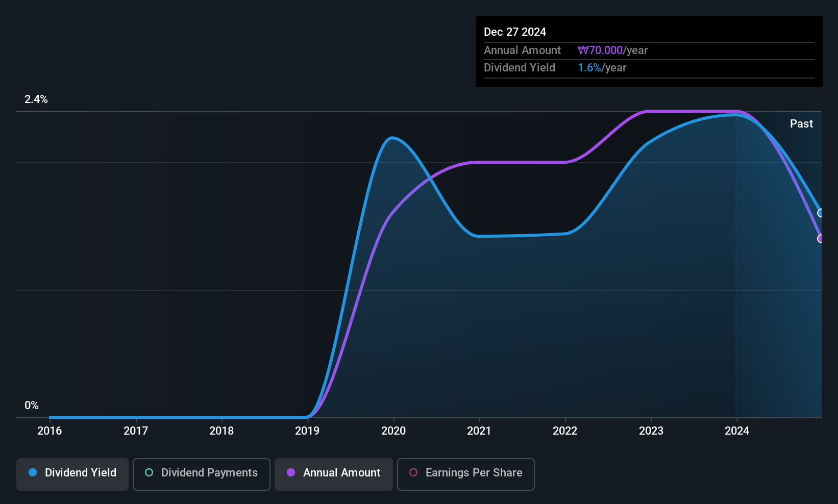Click the 2022 x-axis label

[x=565, y=431]
